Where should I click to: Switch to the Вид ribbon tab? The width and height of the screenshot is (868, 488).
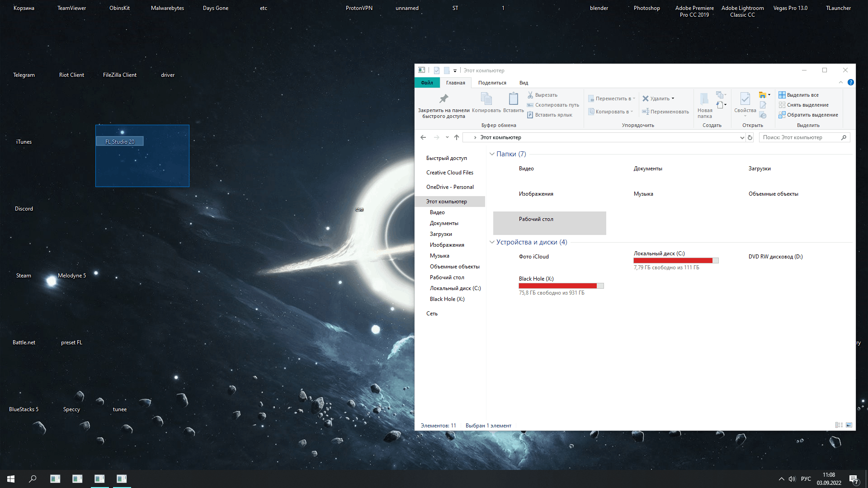pyautogui.click(x=523, y=83)
